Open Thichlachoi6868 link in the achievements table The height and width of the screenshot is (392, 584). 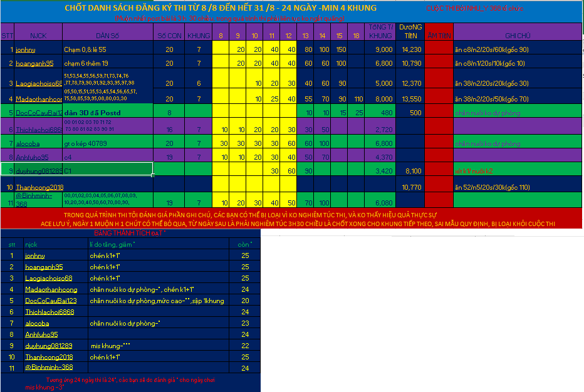click(50, 312)
